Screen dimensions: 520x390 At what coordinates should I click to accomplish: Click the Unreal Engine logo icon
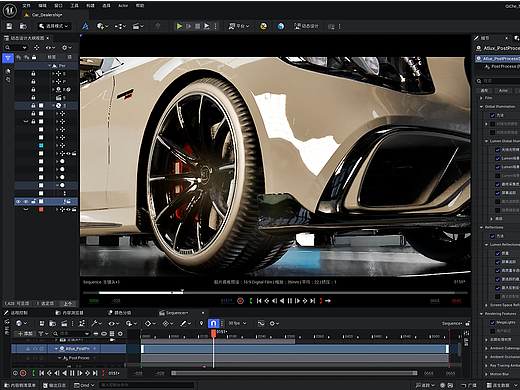tap(10, 11)
